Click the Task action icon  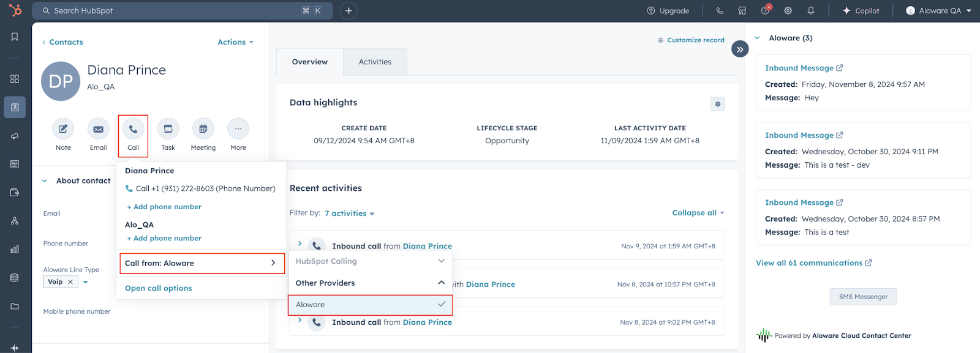[x=168, y=129]
